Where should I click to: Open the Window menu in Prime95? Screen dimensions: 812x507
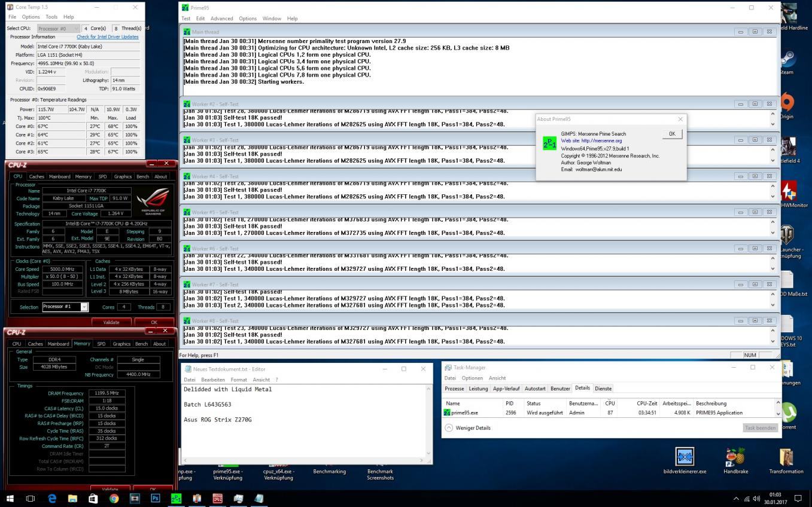coord(272,19)
